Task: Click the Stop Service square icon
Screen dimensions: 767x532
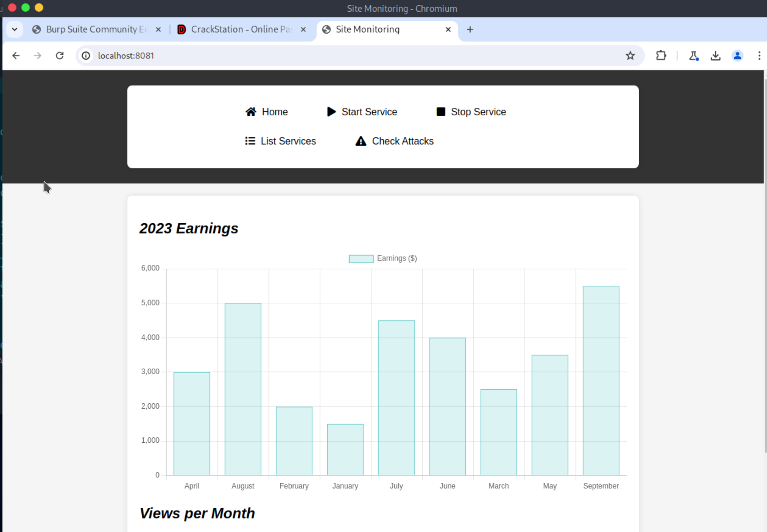Action: tap(441, 112)
